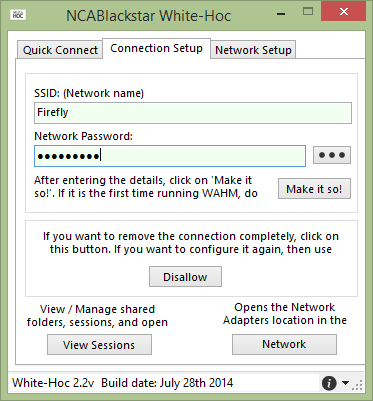Open Network Adapters via Network button
The height and width of the screenshot is (401, 373).
[284, 344]
